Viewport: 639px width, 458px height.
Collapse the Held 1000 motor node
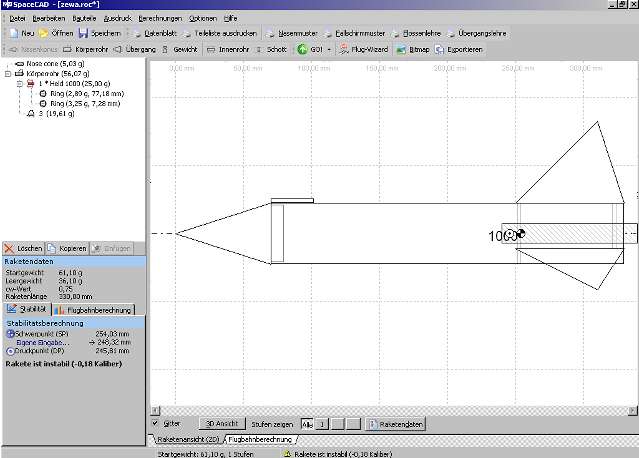19,84
